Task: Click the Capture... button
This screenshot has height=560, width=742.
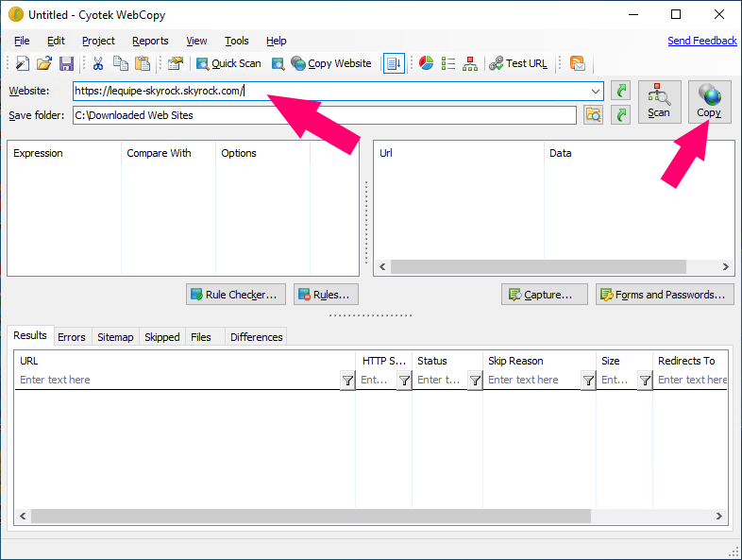Action: pos(544,295)
